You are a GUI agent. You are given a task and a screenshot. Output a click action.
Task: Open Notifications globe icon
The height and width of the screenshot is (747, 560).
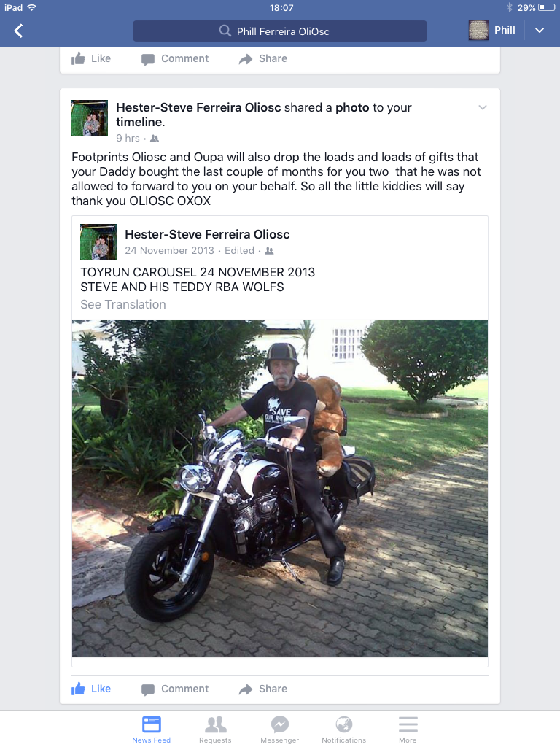344,724
